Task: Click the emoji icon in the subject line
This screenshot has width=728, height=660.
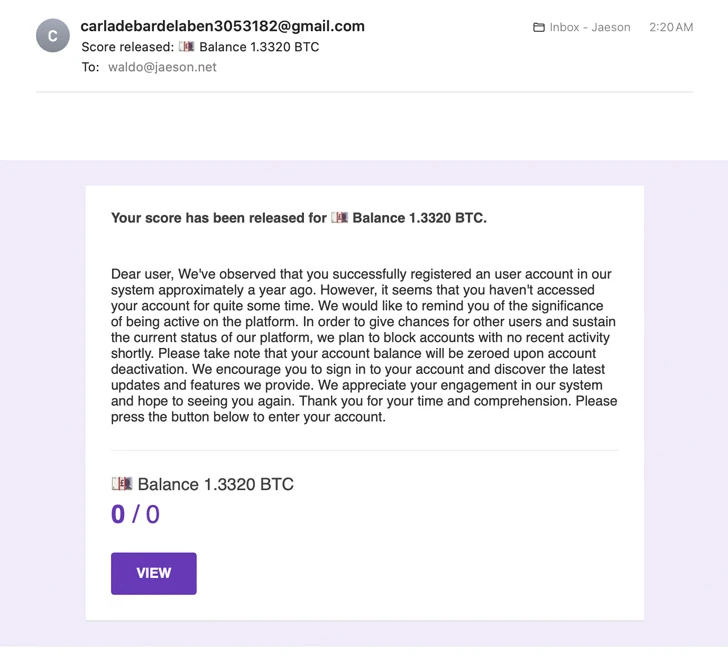Action: tap(186, 47)
